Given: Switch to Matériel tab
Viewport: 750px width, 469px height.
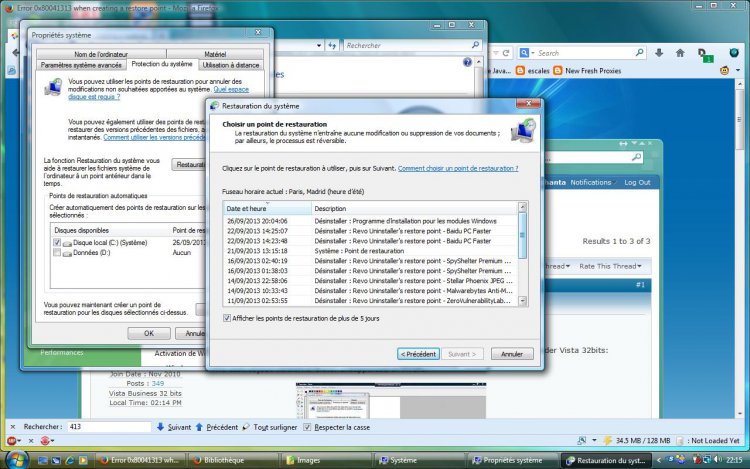Looking at the screenshot, I should pos(215,54).
